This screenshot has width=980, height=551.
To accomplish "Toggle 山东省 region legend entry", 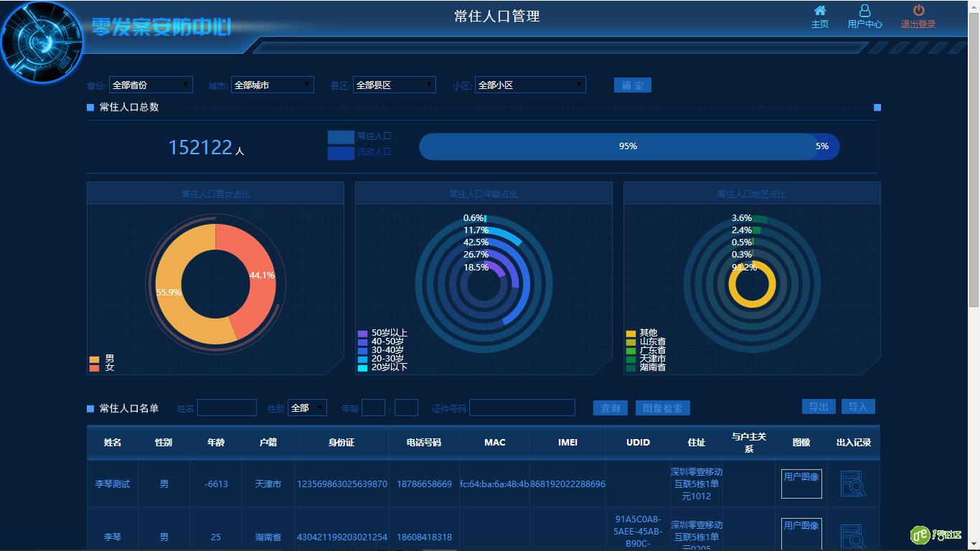I will (646, 342).
